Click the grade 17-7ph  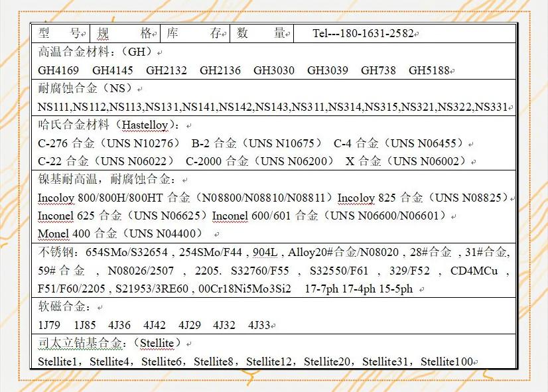click(322, 289)
